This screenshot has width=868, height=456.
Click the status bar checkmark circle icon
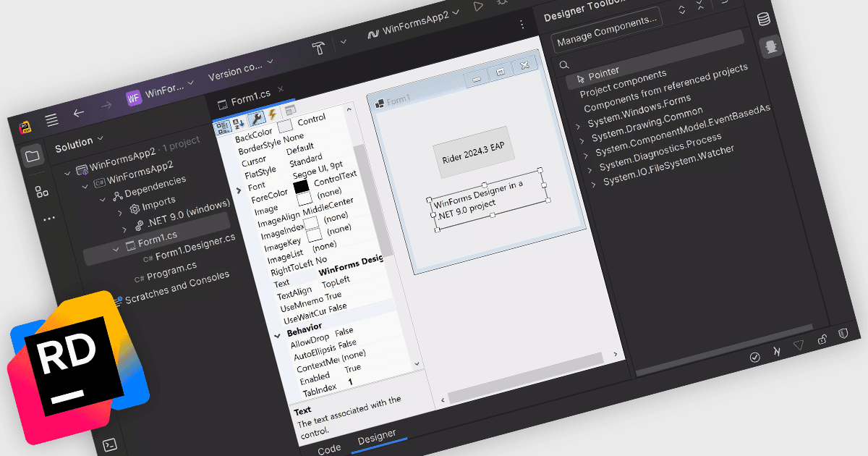tap(754, 358)
